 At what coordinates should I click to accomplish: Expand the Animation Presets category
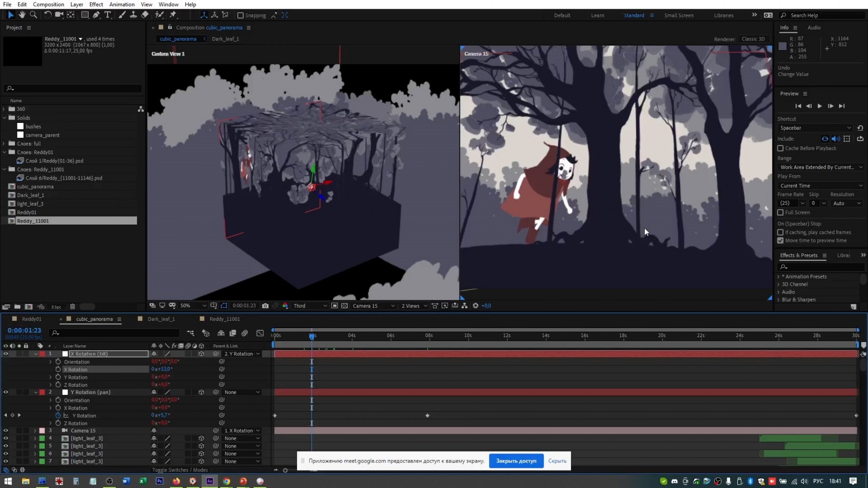[x=778, y=277]
